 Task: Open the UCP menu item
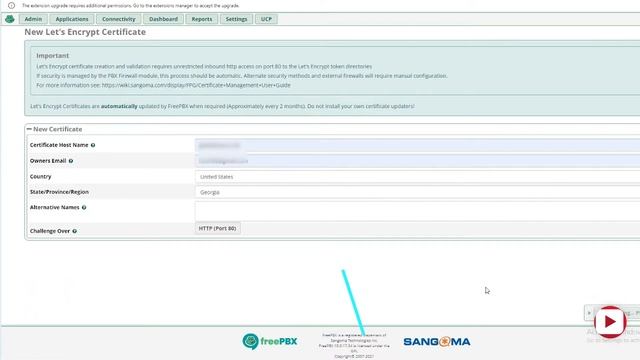266,19
